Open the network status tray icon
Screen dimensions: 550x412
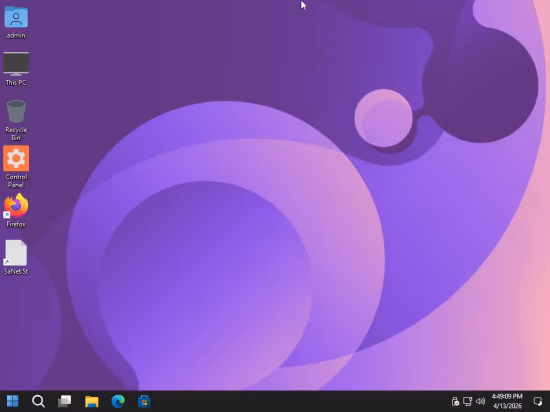pyautogui.click(x=468, y=401)
